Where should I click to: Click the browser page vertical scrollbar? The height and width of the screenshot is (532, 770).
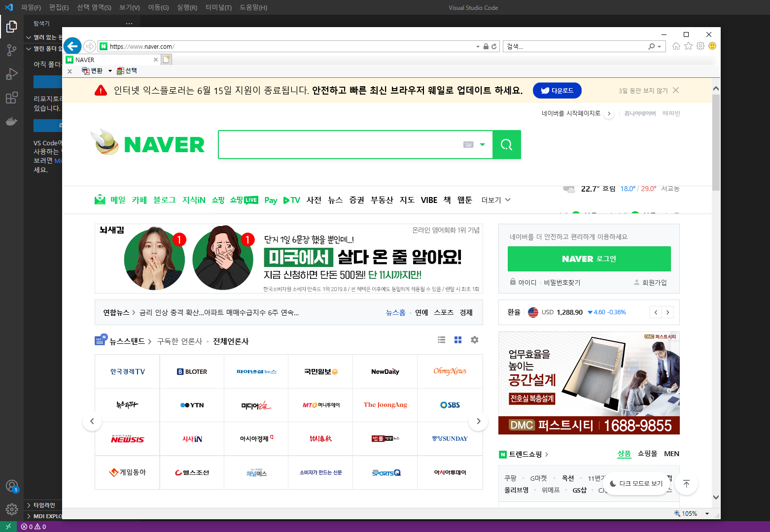(x=716, y=143)
